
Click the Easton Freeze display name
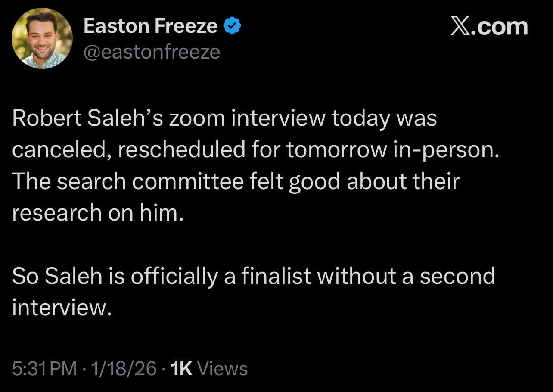tap(150, 25)
